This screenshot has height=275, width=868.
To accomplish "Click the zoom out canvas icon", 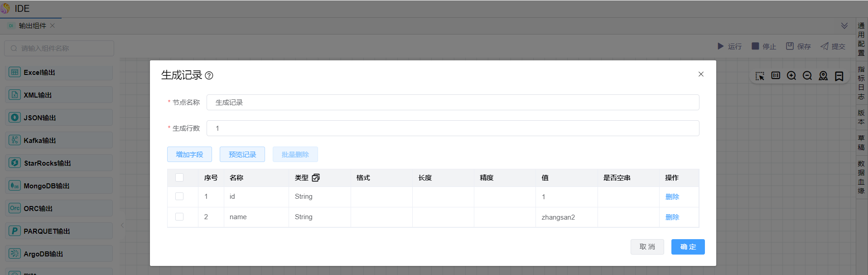I will 807,76.
